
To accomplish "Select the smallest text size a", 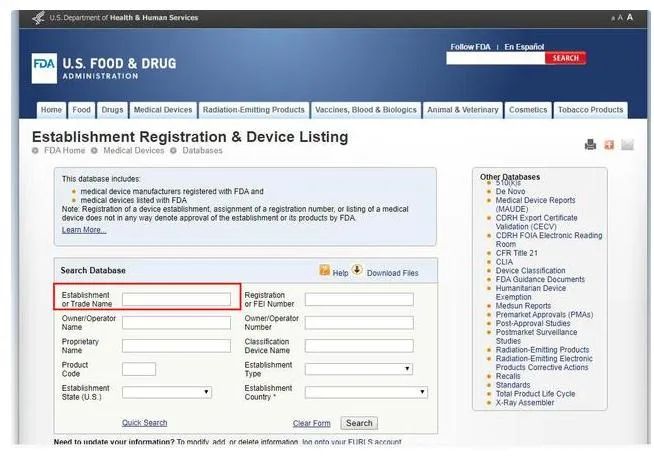I will click(612, 18).
